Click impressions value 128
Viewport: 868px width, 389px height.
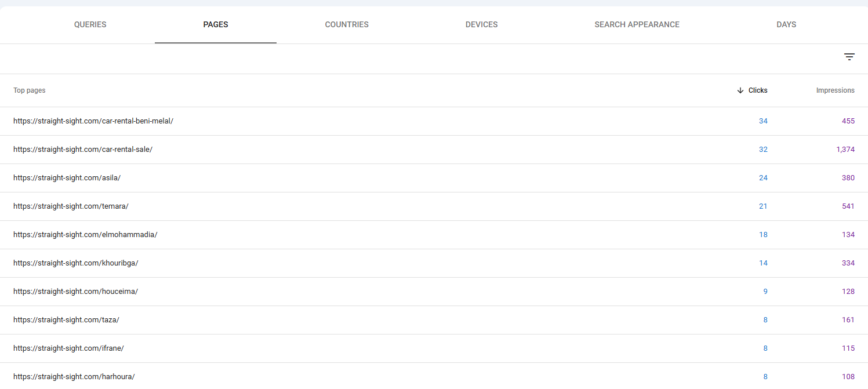coord(848,292)
